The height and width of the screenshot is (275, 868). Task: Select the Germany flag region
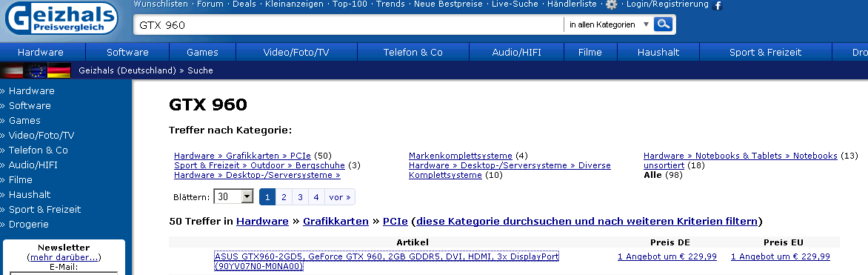(59, 71)
